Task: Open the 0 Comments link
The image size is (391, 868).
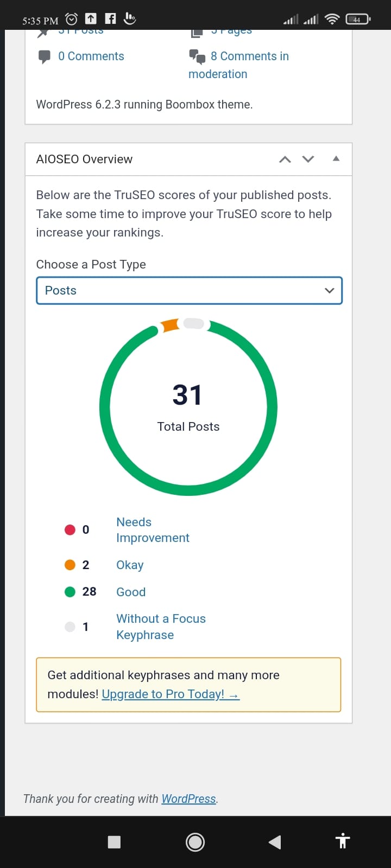Action: [91, 56]
